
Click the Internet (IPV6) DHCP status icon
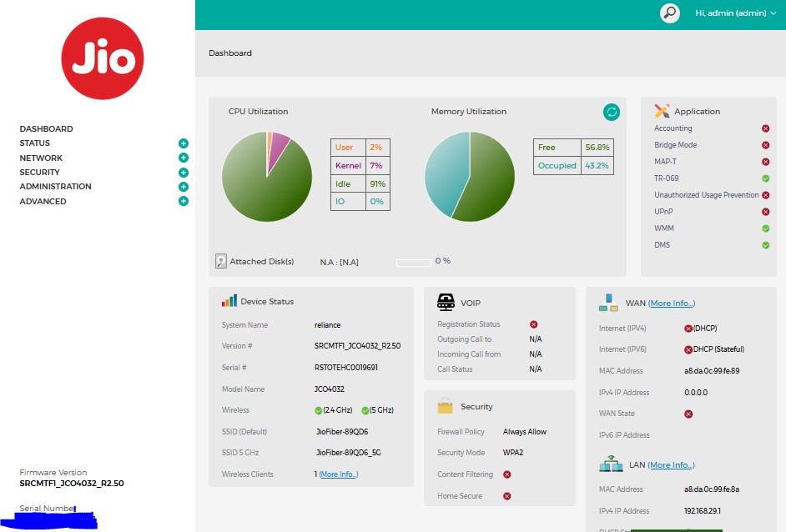(x=688, y=349)
